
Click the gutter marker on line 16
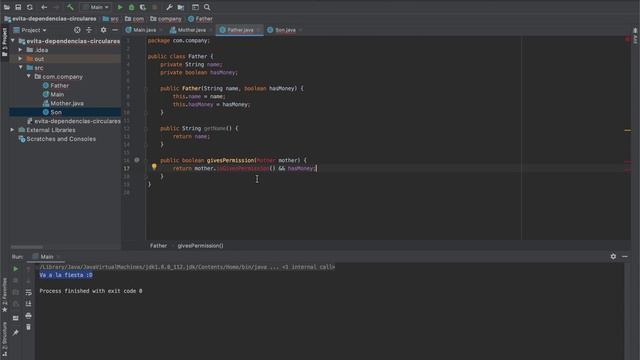click(x=137, y=160)
